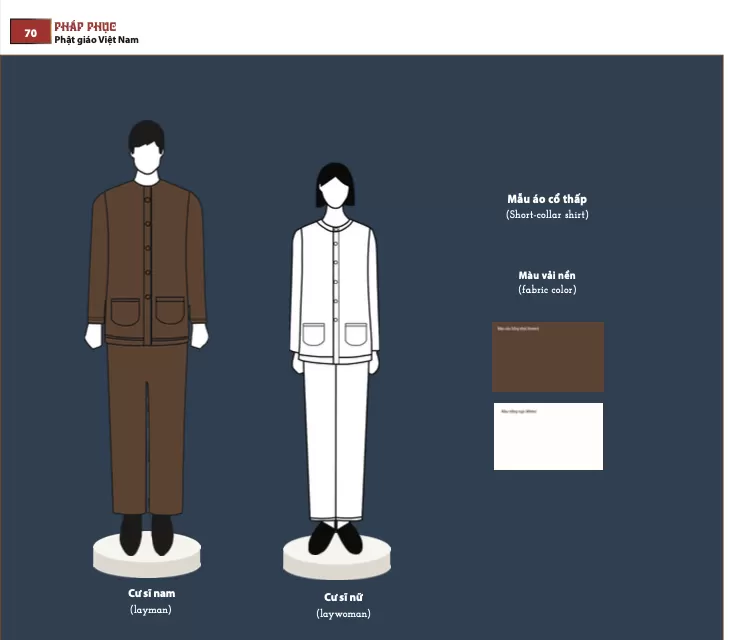Click the laywoman's head with bob haircut

(335, 187)
